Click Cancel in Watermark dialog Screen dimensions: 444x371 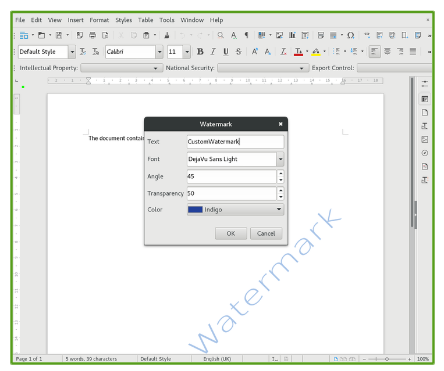[266, 234]
